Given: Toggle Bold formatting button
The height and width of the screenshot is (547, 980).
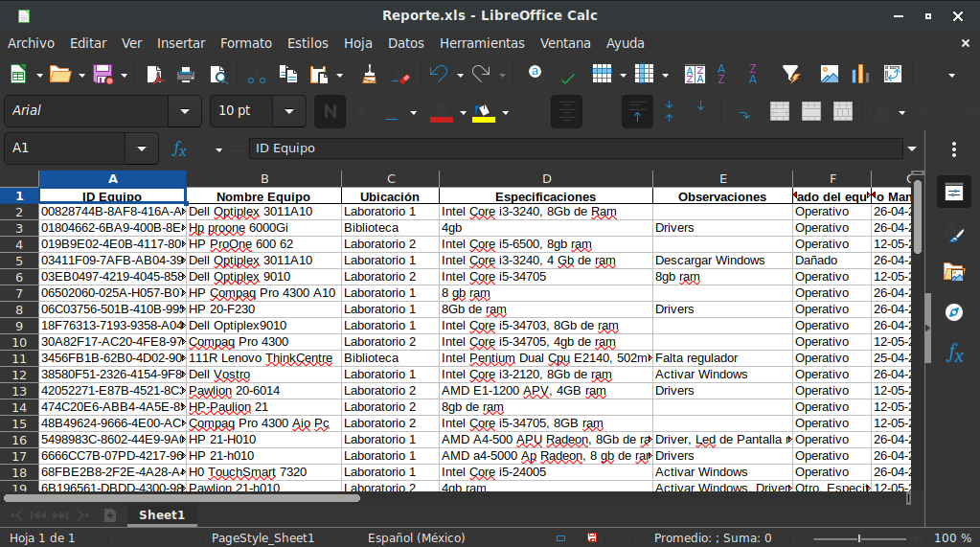Looking at the screenshot, I should (x=330, y=112).
